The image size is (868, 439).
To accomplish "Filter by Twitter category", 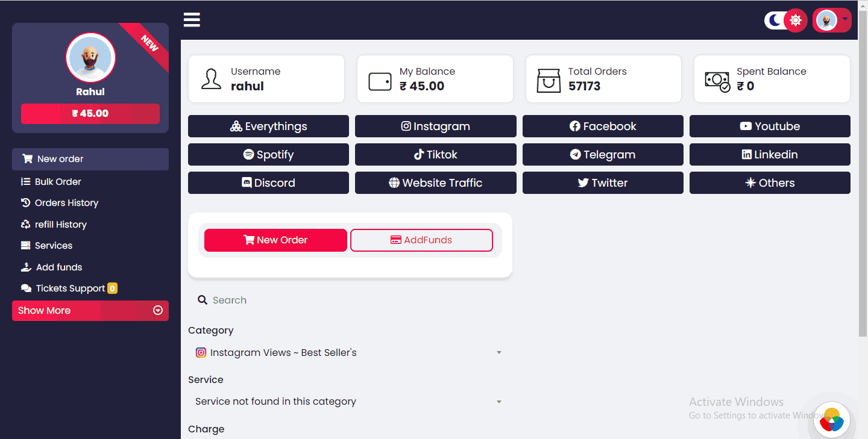I will pos(603,183).
